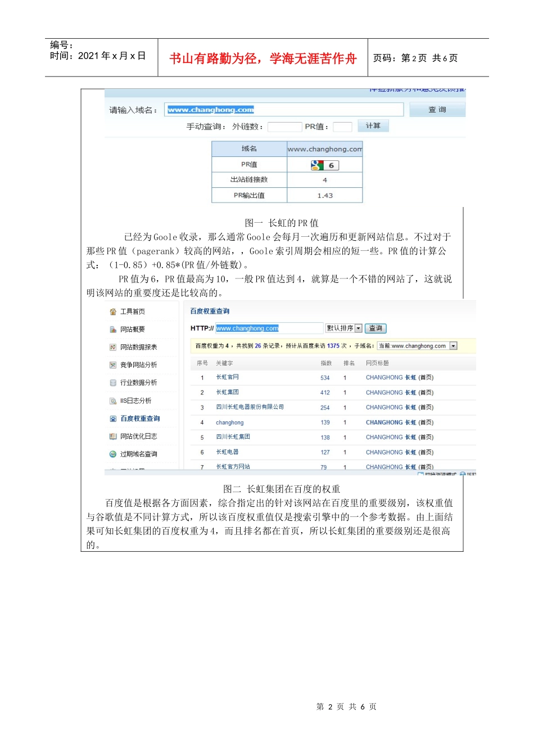Open IIS日志分析 menu item

135,401
